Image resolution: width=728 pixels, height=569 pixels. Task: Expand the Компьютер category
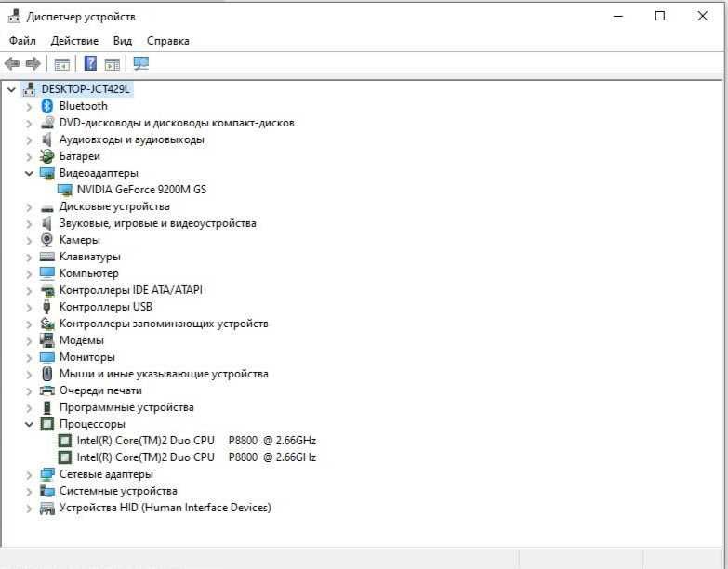tap(29, 274)
